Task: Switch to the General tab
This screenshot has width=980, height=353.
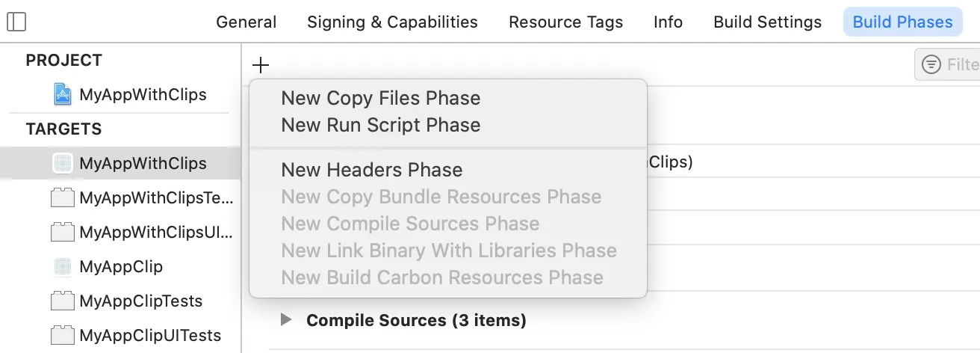Action: (x=246, y=22)
